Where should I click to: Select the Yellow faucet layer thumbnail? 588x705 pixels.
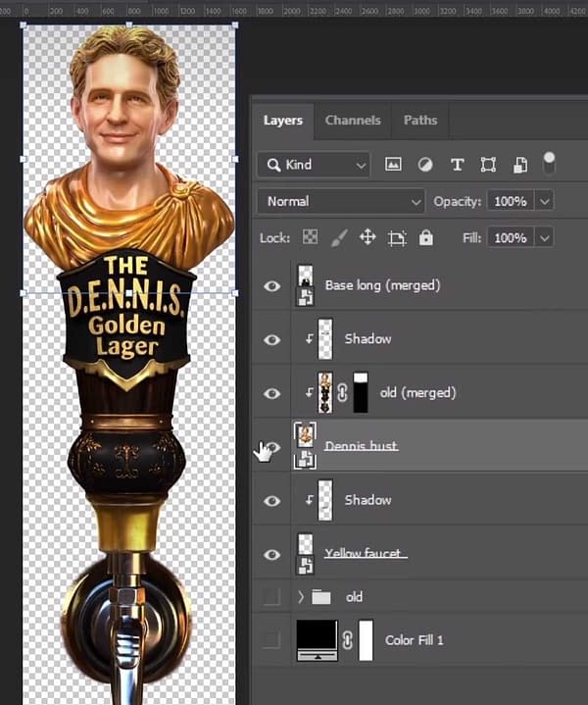click(x=306, y=554)
